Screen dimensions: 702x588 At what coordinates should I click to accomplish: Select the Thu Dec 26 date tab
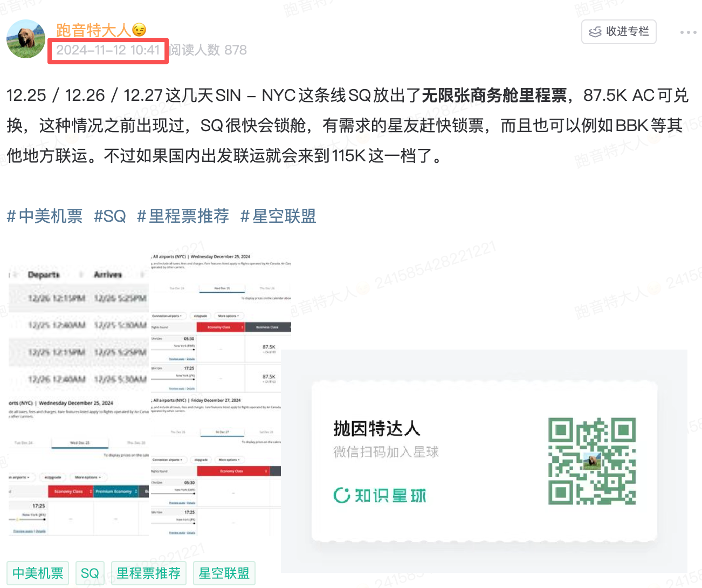[267, 288]
